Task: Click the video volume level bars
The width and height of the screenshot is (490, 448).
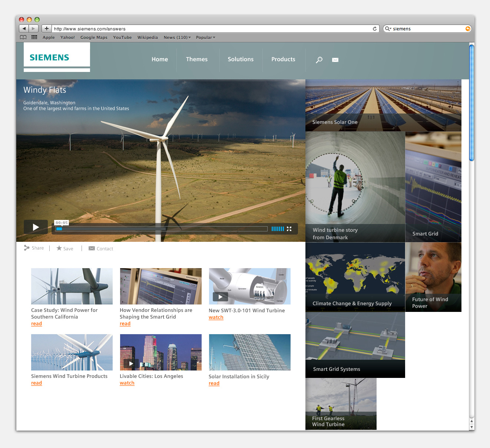Action: tap(278, 229)
